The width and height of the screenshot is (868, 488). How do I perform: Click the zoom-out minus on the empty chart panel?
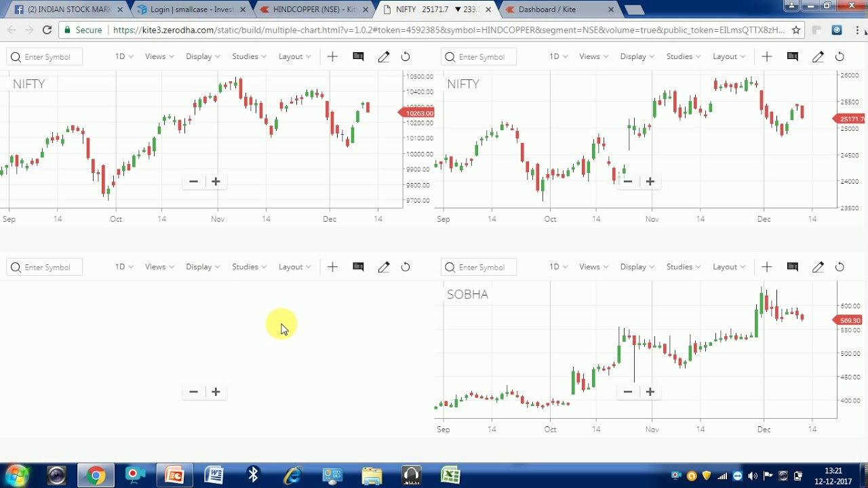click(194, 392)
